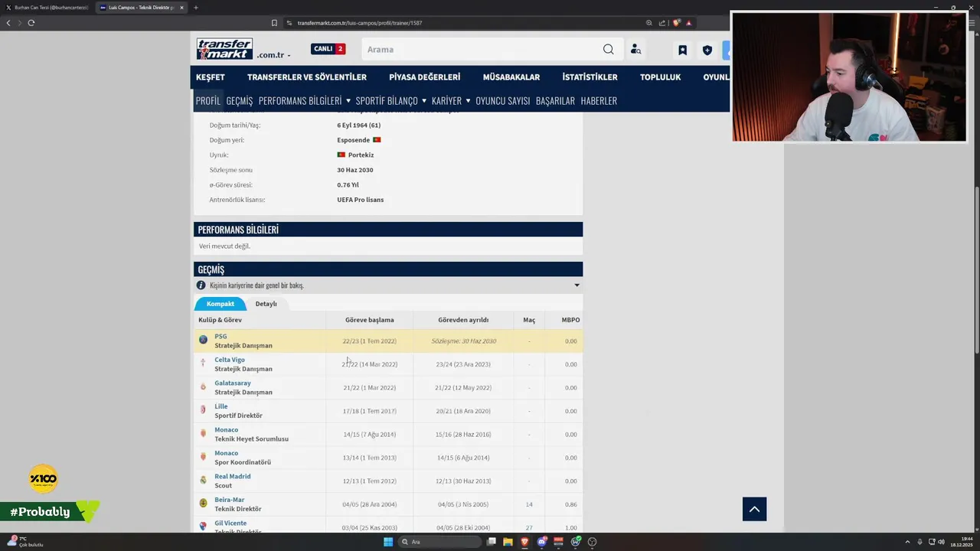Click the address bar bookmark icon
The image size is (980, 551).
coord(274,23)
